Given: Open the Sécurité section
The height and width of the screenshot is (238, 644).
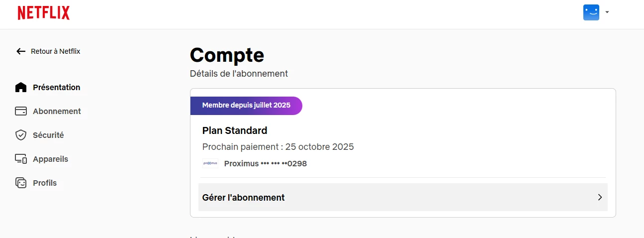Looking at the screenshot, I should tap(48, 135).
